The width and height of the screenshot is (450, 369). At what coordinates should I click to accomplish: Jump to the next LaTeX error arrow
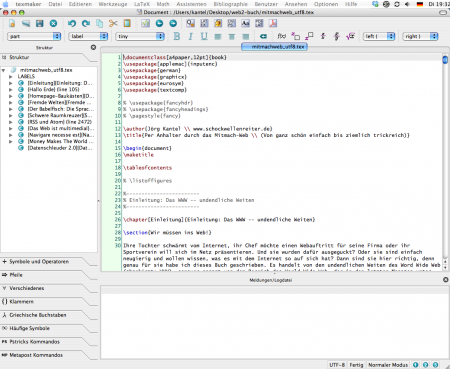[x=173, y=23]
